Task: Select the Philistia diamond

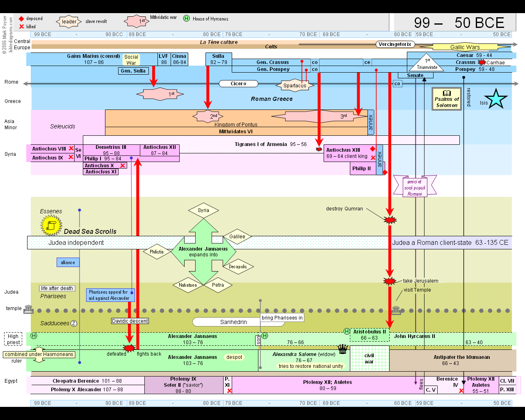Action: 157,252
